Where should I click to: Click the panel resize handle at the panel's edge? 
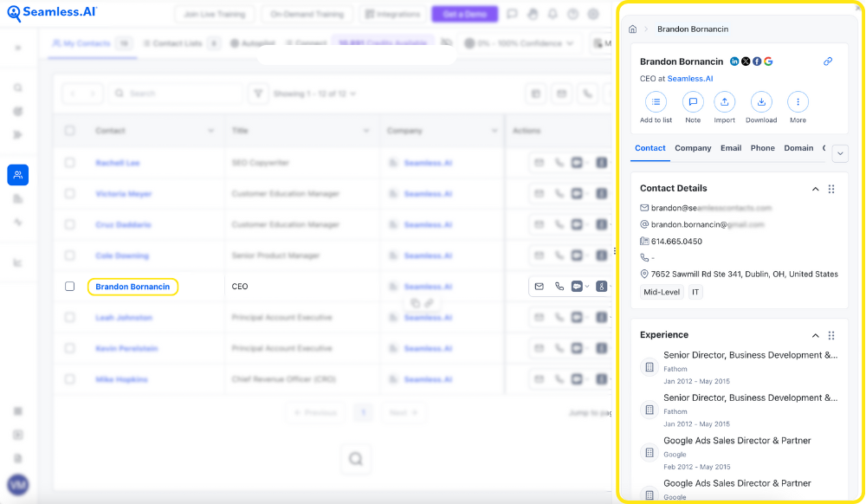tap(615, 251)
